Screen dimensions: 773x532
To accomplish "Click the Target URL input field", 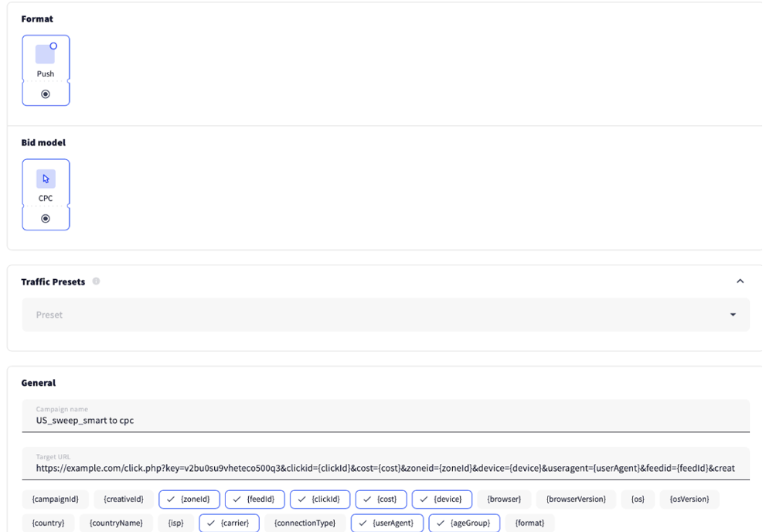I will pyautogui.click(x=385, y=467).
